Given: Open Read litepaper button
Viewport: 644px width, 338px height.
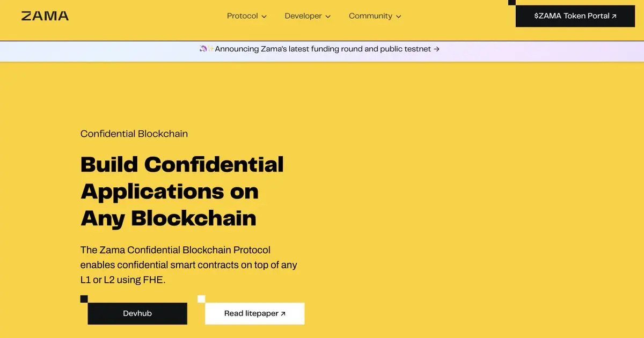Looking at the screenshot, I should point(255,313).
